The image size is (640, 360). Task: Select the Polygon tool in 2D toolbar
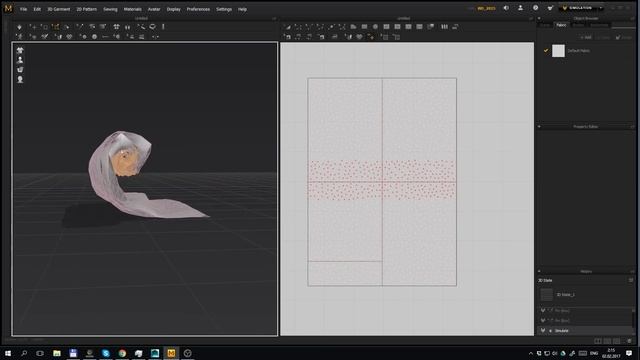[353, 27]
